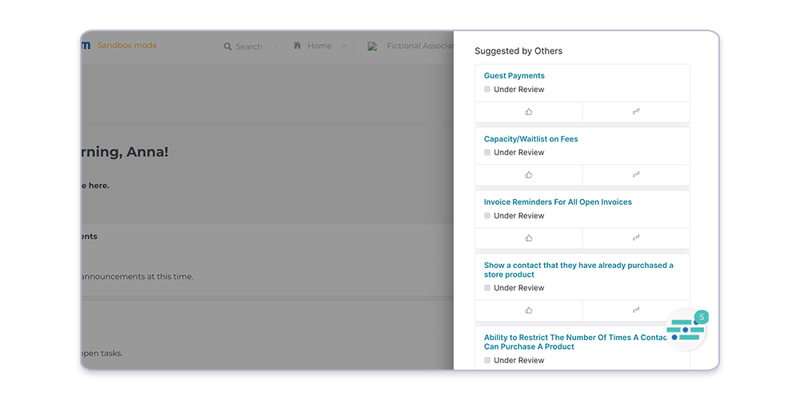Open the Capacity/Waitlist on Fees suggestion
The image size is (800, 400).
pyautogui.click(x=531, y=139)
